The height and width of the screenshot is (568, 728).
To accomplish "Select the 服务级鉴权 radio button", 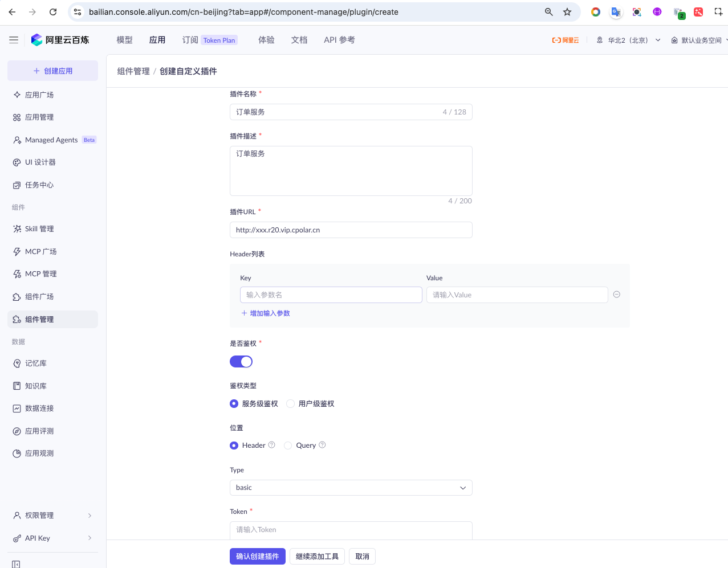I will click(x=234, y=404).
